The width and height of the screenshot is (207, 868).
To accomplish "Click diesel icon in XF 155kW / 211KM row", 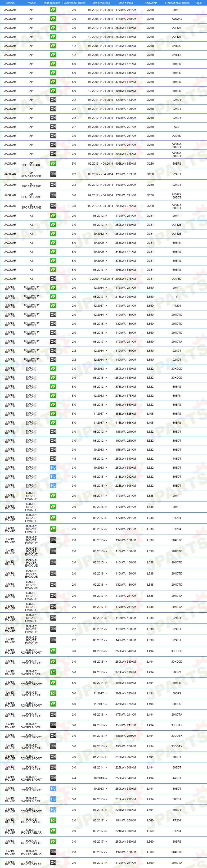I will [x=53, y=136].
